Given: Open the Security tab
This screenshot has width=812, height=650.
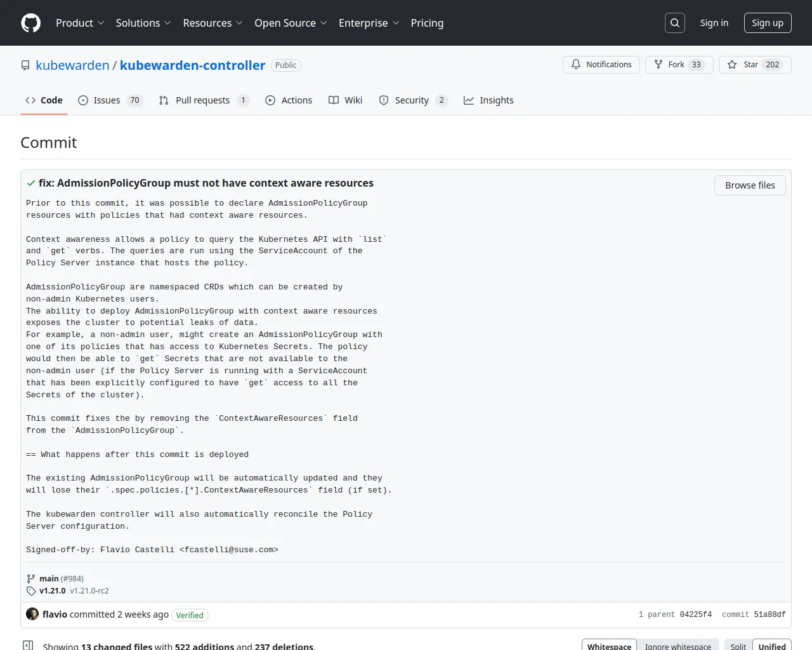Looking at the screenshot, I should (x=414, y=100).
